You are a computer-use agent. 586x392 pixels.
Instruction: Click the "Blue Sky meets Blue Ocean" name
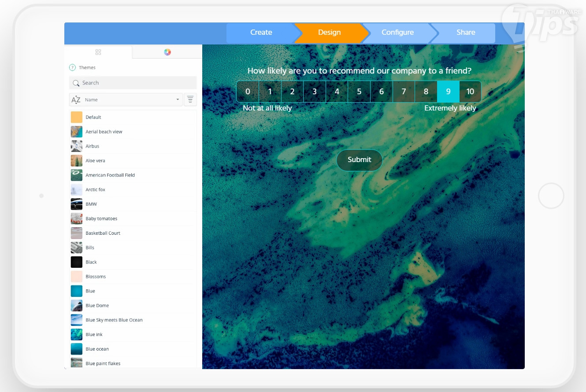114,320
